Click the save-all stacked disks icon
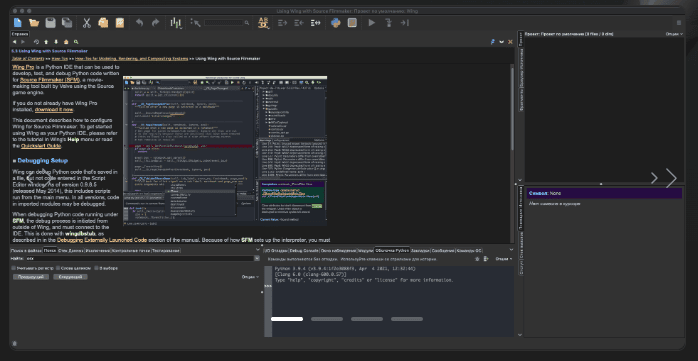Screen dimensions: 698x361 67,23
